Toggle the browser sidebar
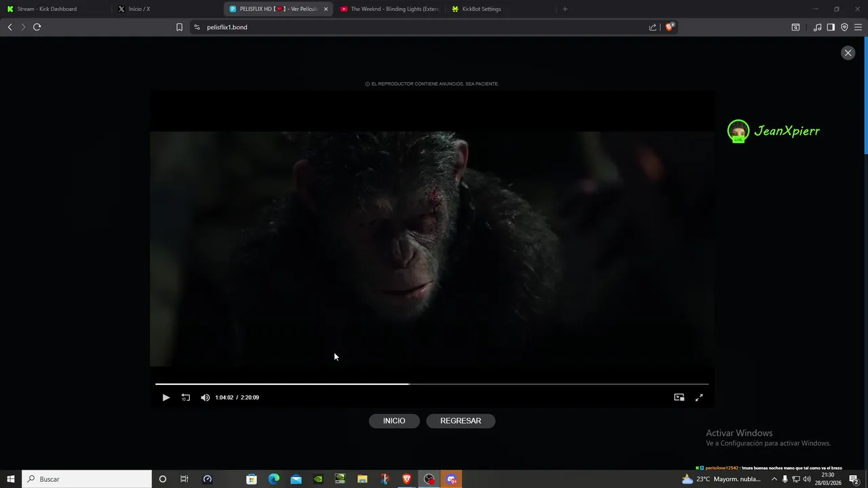The height and width of the screenshot is (488, 868). [831, 27]
